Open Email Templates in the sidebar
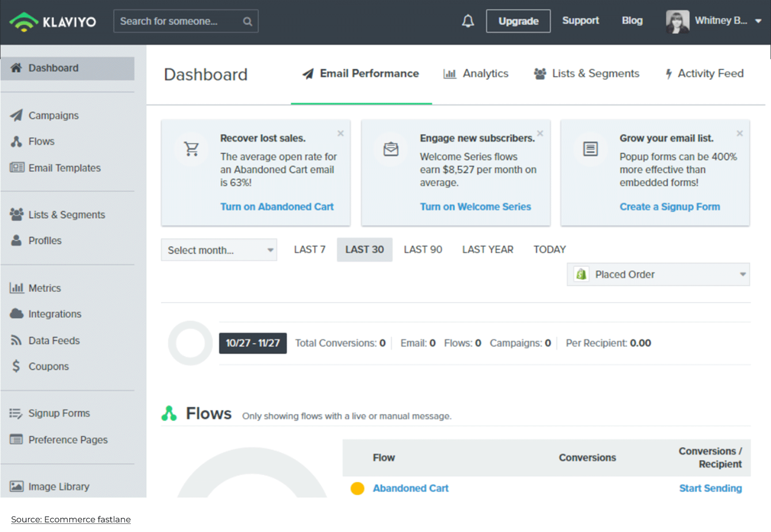 pos(65,168)
